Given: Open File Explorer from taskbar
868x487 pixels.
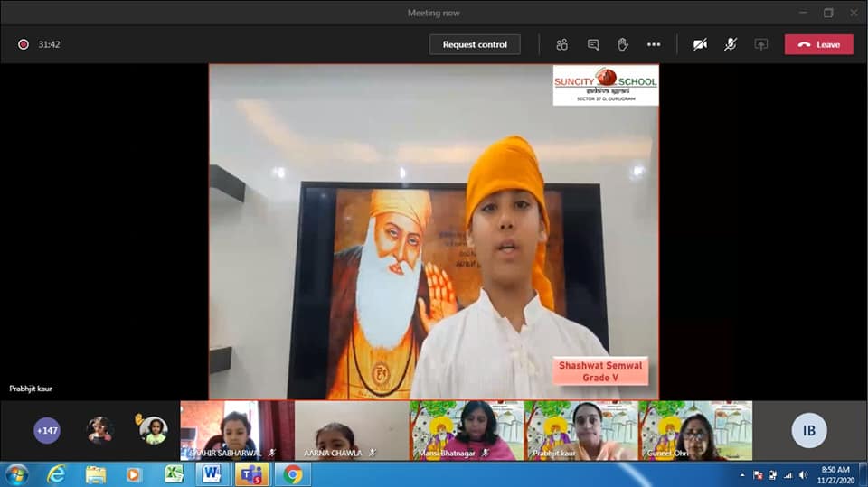Looking at the screenshot, I should [x=95, y=474].
